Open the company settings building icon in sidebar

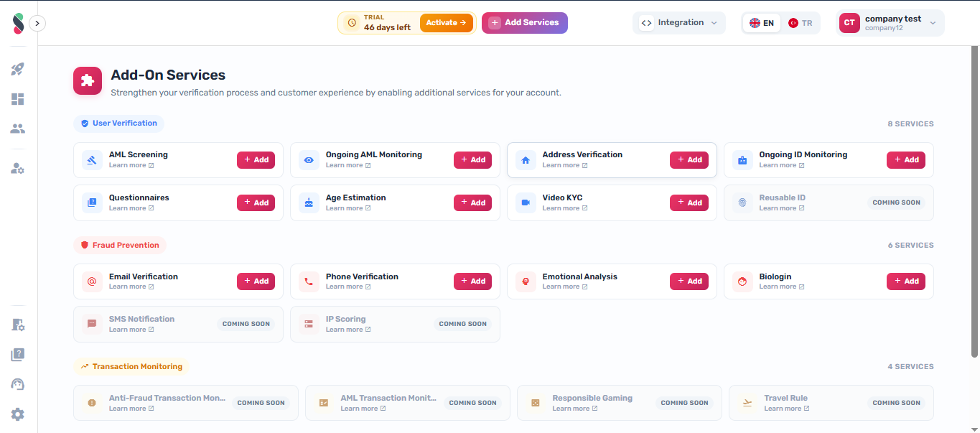coord(18,325)
